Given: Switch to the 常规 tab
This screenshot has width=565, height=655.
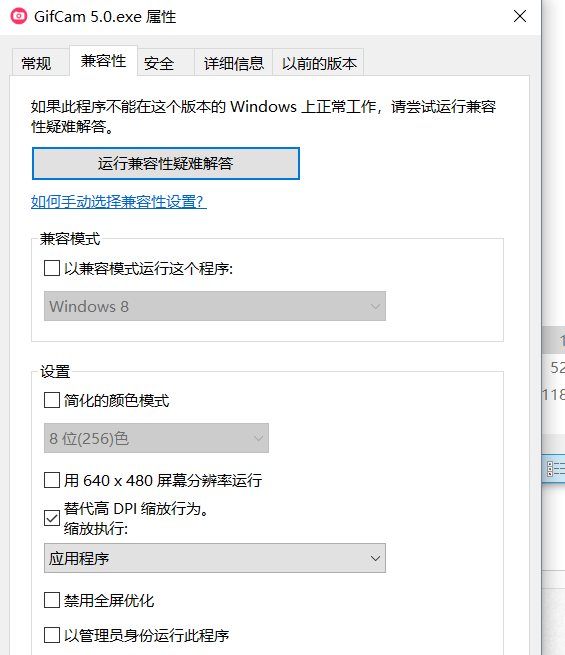Looking at the screenshot, I should (36, 63).
